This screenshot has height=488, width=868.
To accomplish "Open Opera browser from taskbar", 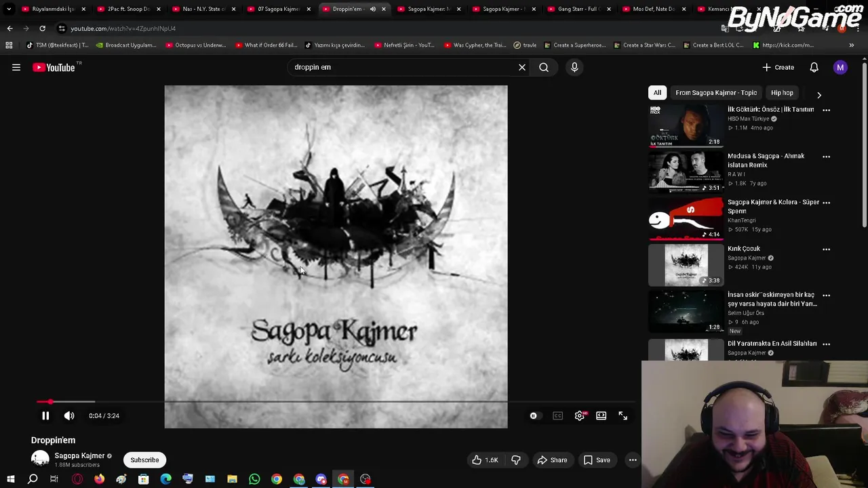I will [77, 479].
